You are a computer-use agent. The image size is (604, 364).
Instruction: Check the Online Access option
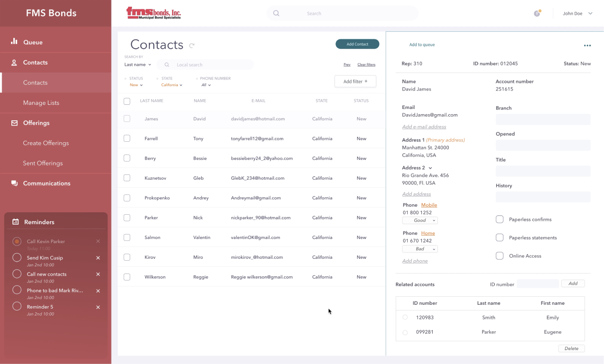click(x=499, y=255)
